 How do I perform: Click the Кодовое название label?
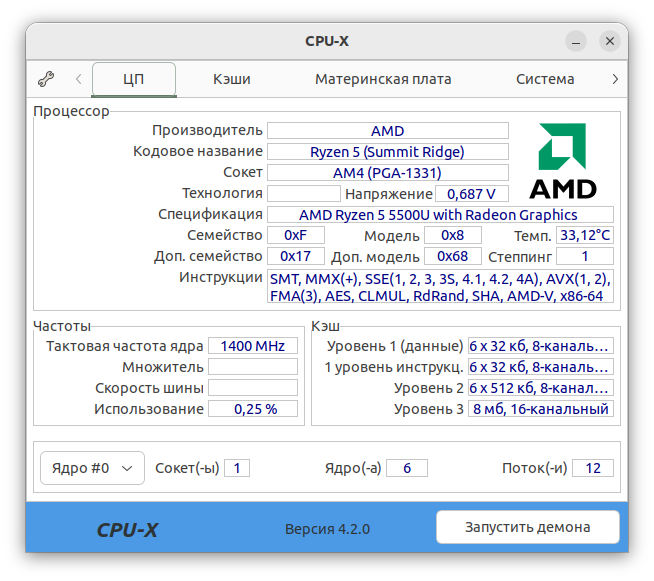coord(198,151)
